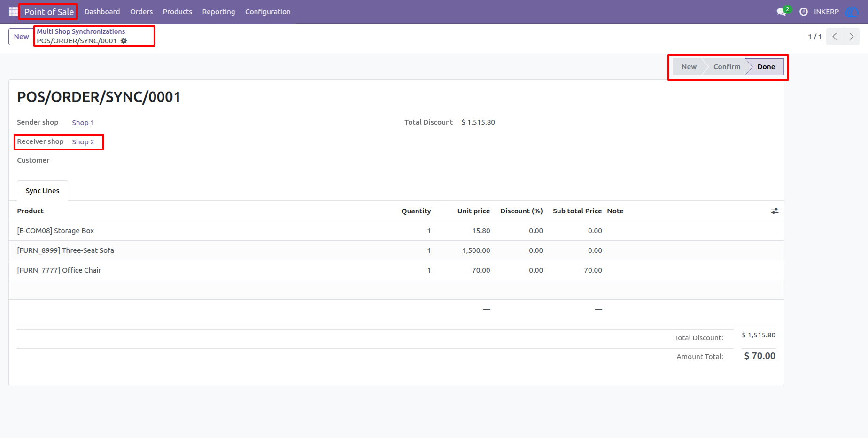
Task: Click the INKERP company name
Action: point(826,12)
